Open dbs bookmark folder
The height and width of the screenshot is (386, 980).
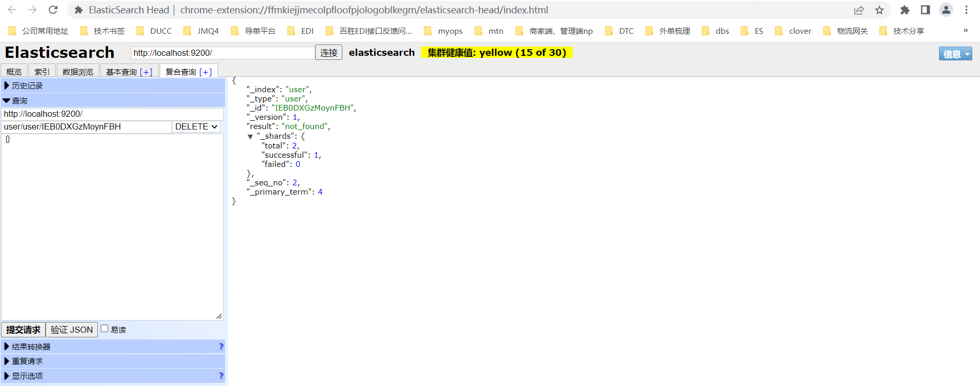click(715, 31)
